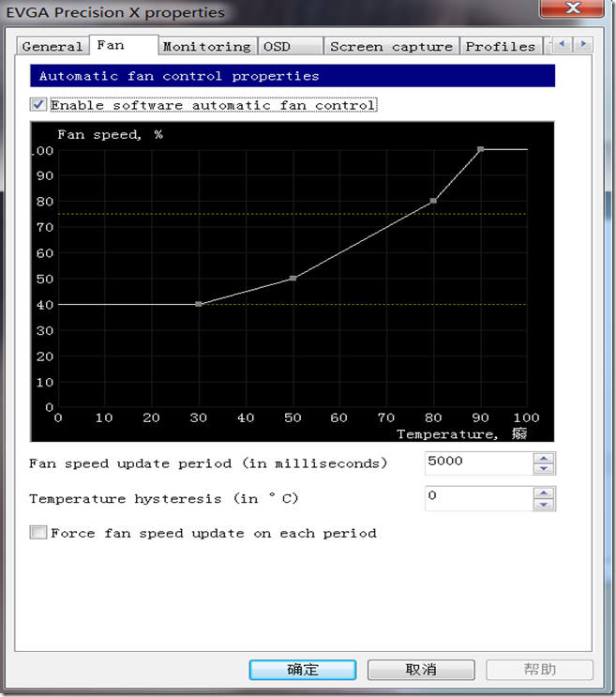The width and height of the screenshot is (616, 697).
Task: Toggle Enable software automatic fan control
Action: click(38, 105)
